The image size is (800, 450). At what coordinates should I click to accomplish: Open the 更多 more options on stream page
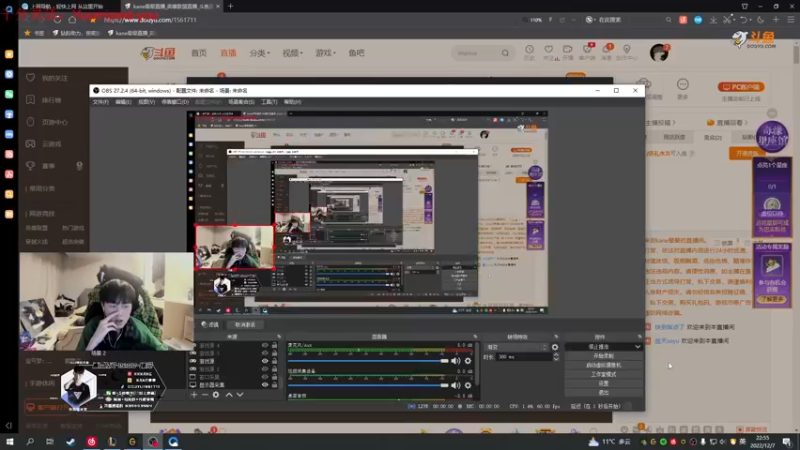683,88
